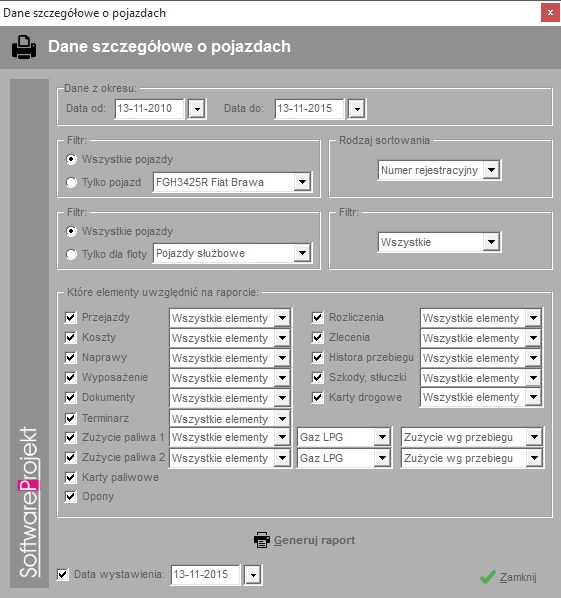Click the printer icon beside Generuj raport
The image size is (561, 598).
point(262,540)
